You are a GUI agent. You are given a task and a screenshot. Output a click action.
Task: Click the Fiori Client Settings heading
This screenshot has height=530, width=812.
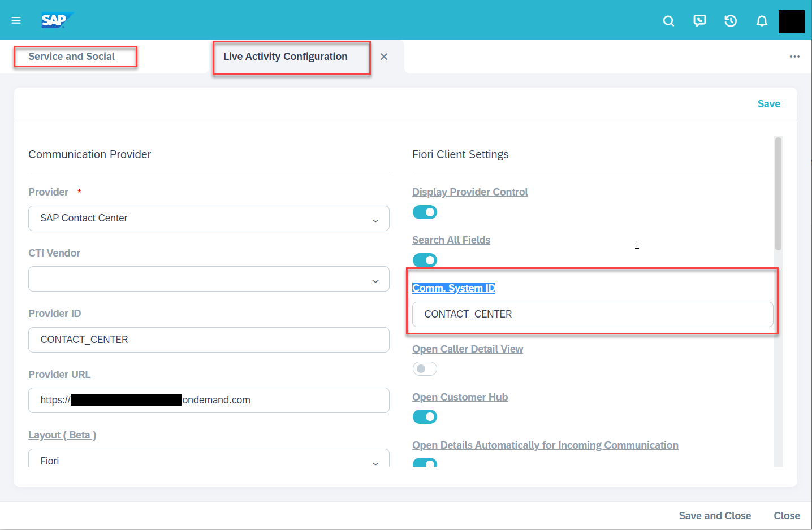coord(460,154)
